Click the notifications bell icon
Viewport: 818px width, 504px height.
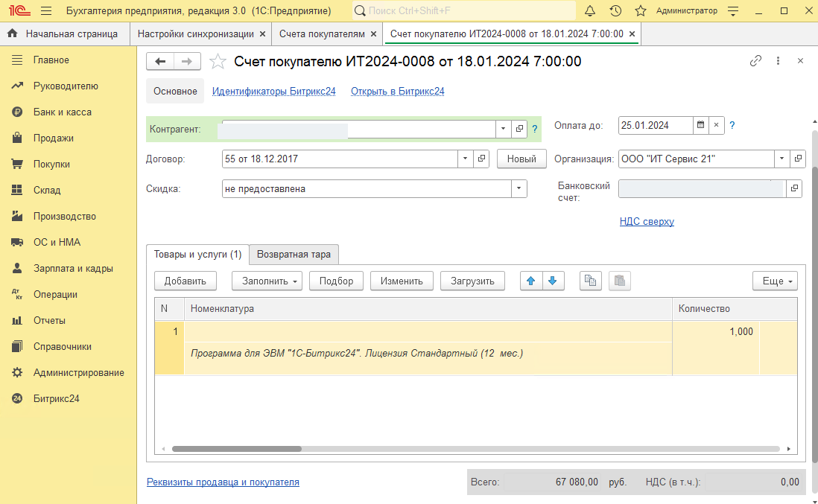(x=590, y=11)
